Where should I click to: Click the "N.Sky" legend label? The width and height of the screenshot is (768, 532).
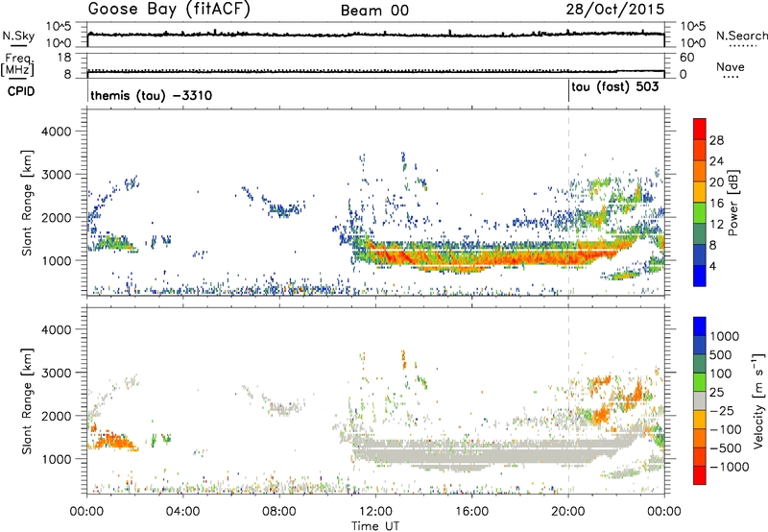[x=18, y=36]
